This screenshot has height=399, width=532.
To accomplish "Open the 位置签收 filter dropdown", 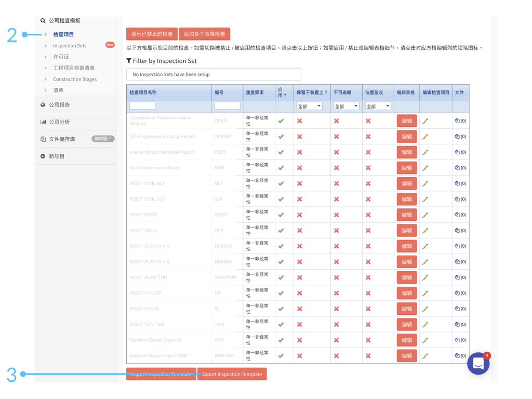I will pyautogui.click(x=378, y=106).
